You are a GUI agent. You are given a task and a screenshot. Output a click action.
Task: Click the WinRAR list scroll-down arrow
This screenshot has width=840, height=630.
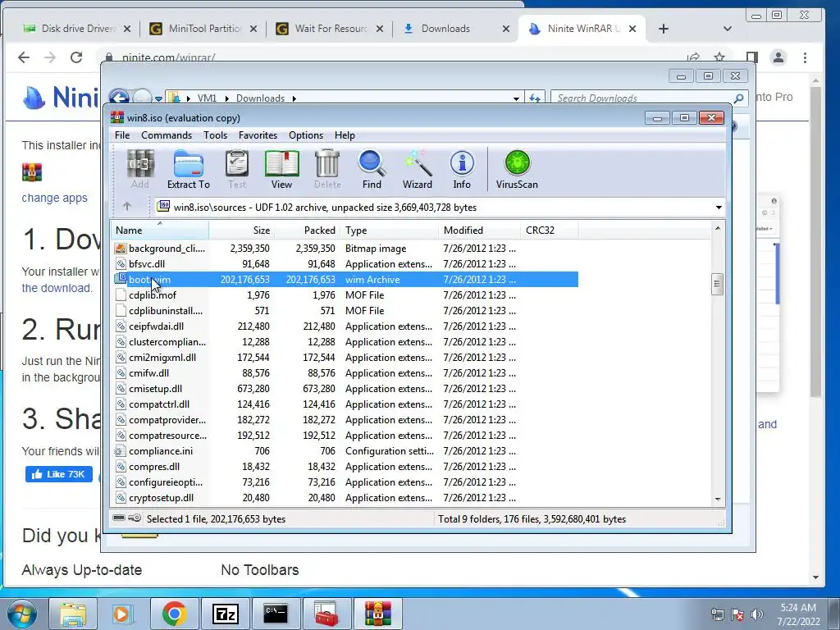[x=717, y=500]
